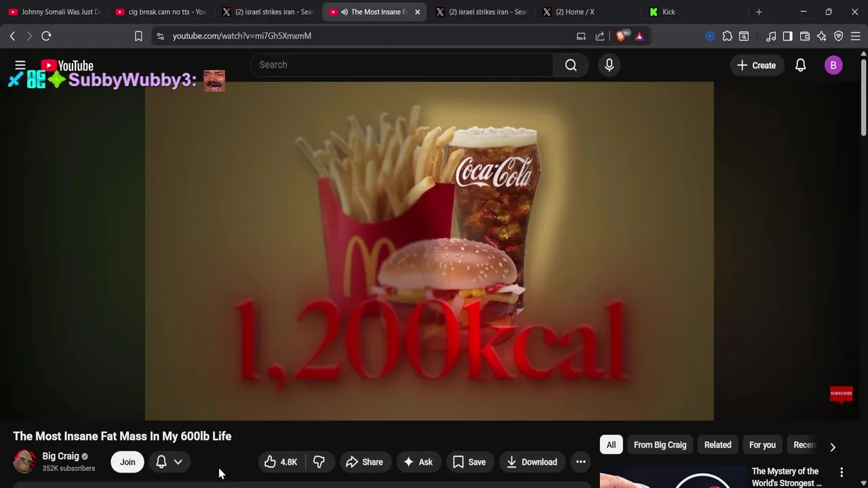Open Big Craig channel avatar
Viewport: 868px width, 488px height.
[24, 462]
